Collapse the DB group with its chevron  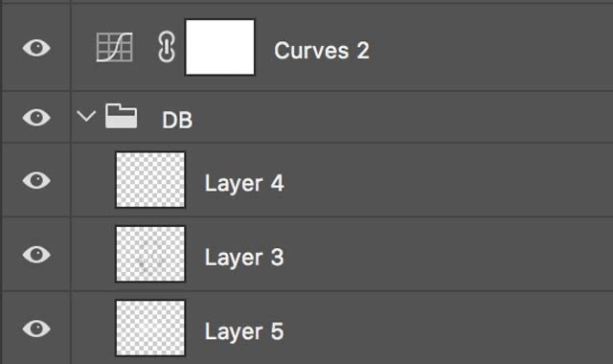point(86,116)
